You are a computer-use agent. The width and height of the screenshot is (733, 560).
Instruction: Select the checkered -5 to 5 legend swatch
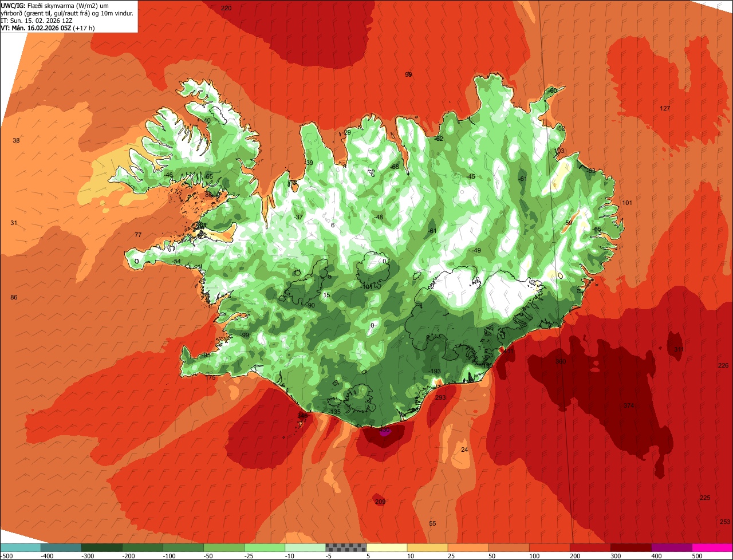pyautogui.click(x=346, y=547)
